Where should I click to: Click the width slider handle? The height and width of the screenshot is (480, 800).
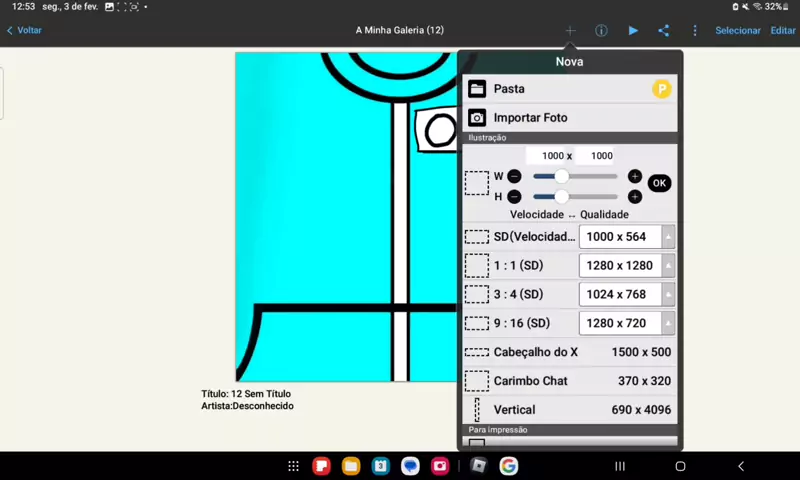click(562, 176)
